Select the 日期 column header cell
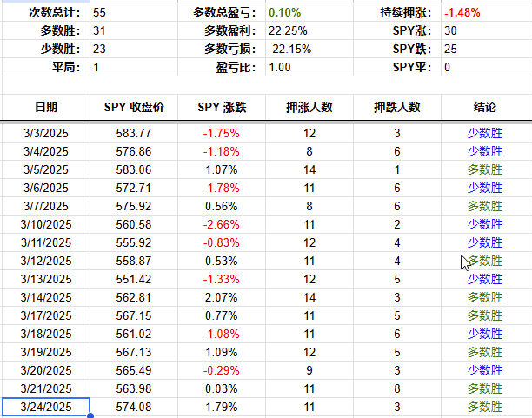Screen dimensions: 532x418 click(46, 108)
